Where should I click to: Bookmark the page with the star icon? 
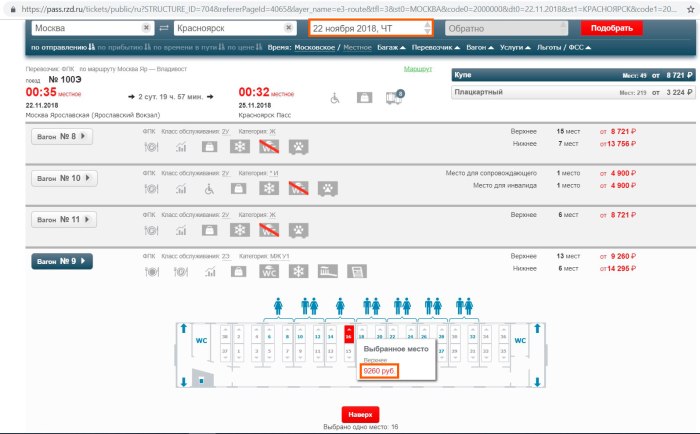point(690,9)
